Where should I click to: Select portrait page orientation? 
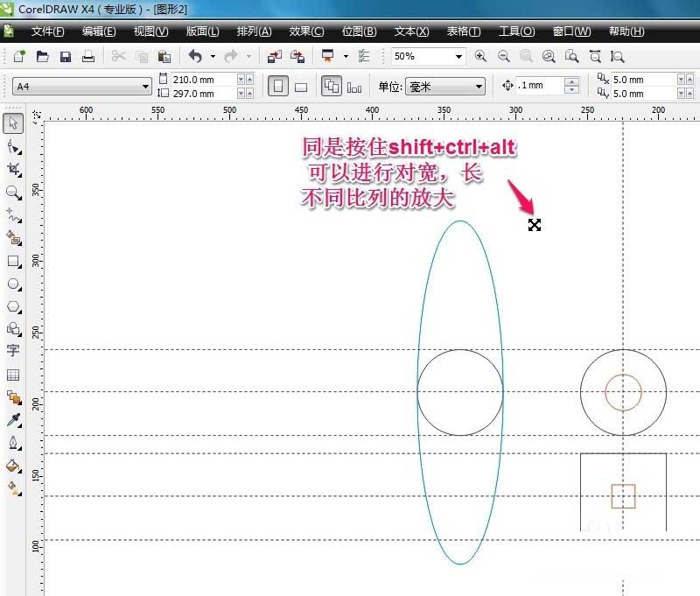(276, 85)
